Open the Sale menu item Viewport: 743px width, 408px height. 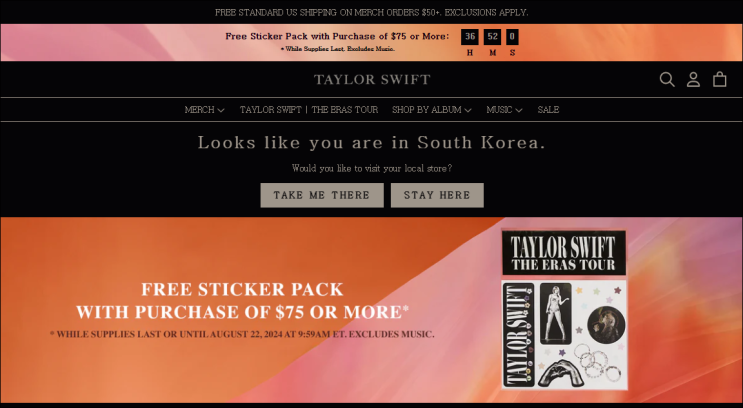[x=548, y=110]
